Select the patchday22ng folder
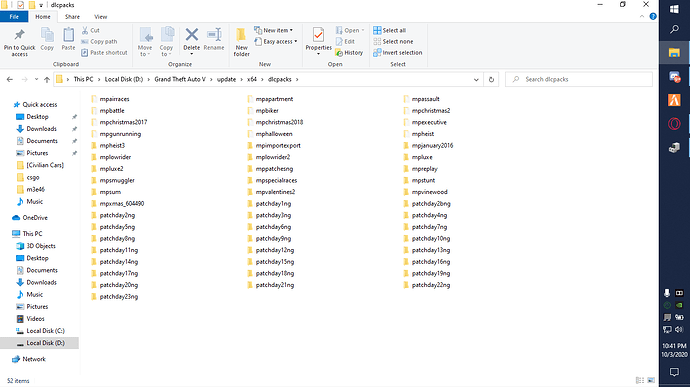The image size is (690, 387). click(x=430, y=285)
